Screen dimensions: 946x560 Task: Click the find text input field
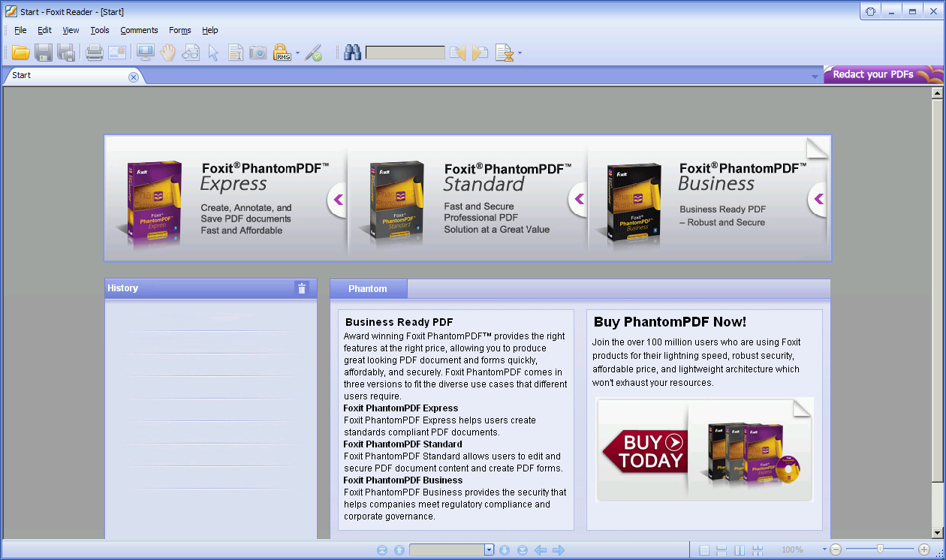pyautogui.click(x=405, y=53)
